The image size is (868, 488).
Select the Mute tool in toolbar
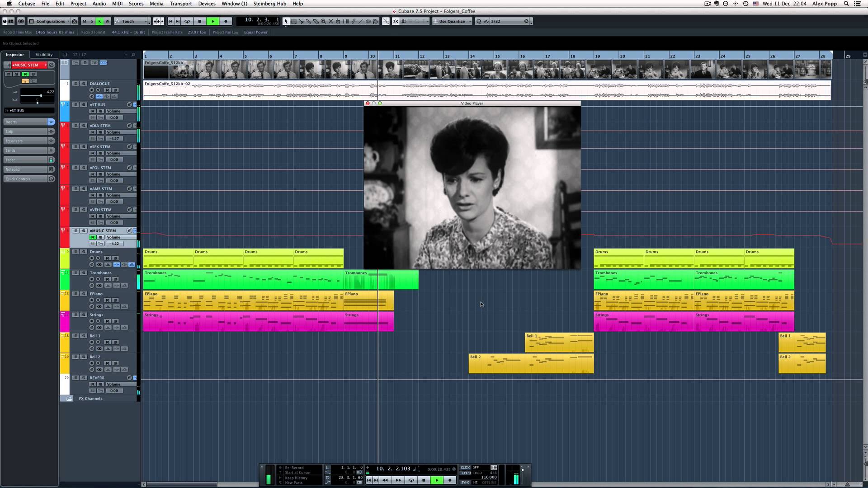(x=331, y=21)
